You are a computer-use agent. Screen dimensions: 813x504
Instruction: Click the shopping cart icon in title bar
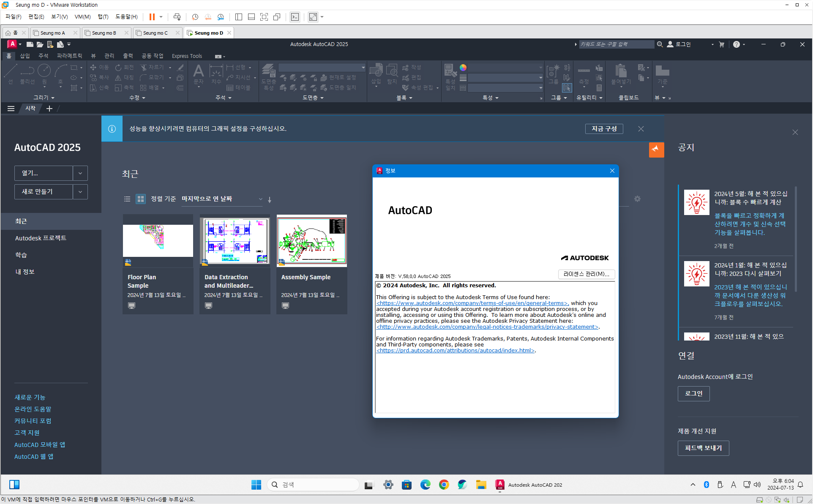click(722, 44)
